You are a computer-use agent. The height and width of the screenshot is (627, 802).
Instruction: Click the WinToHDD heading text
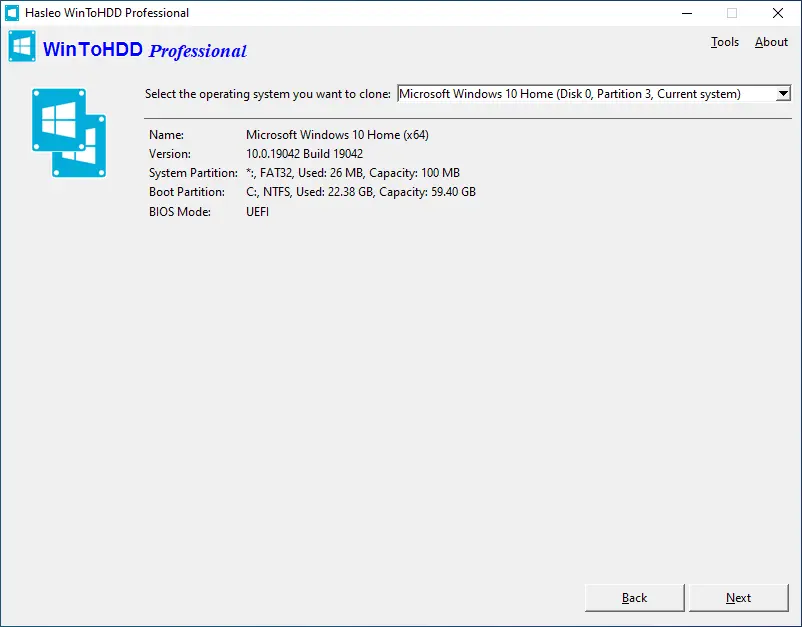pos(93,50)
